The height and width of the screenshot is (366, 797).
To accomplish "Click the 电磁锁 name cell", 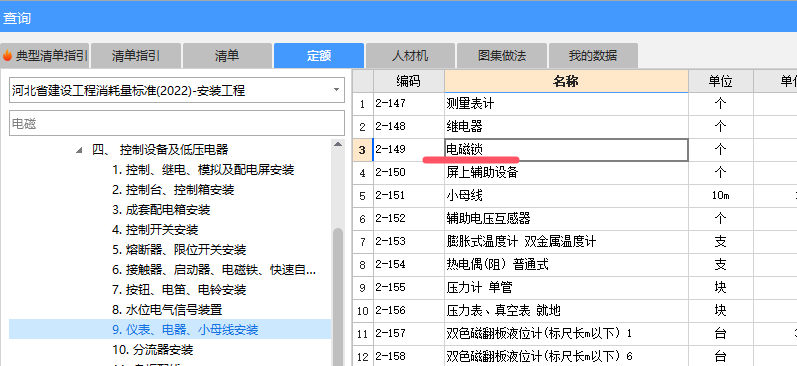I will 566,150.
